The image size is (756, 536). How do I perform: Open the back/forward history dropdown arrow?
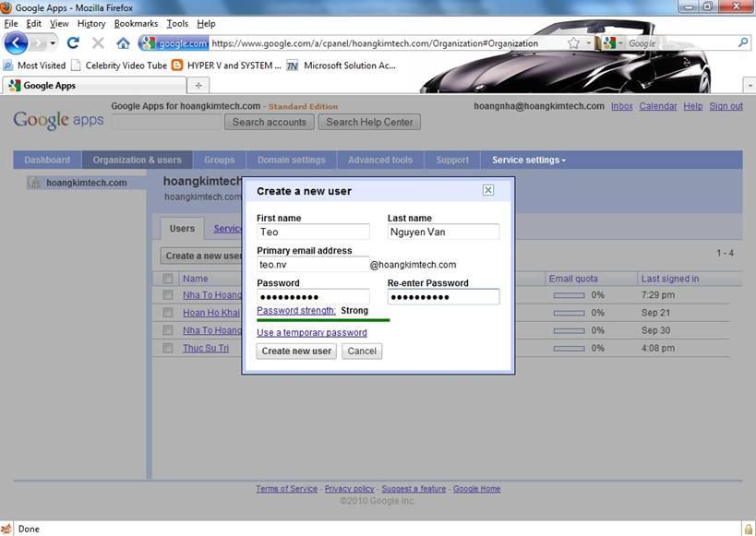(53, 43)
